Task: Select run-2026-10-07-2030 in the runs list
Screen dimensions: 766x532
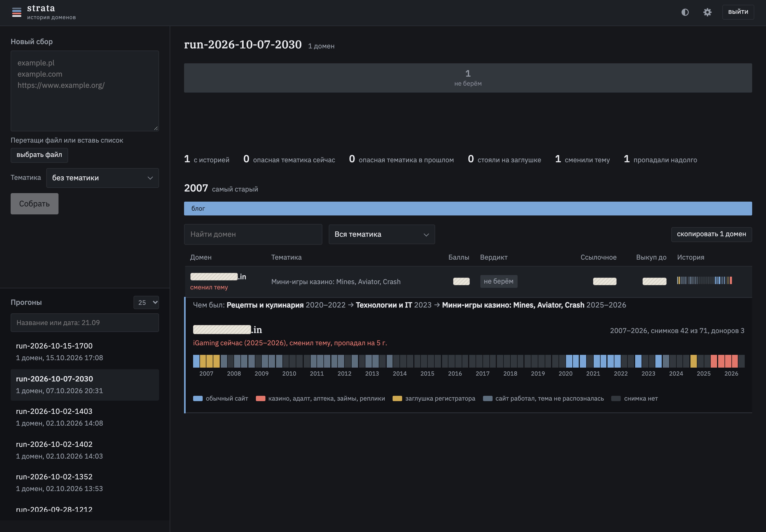Action: click(85, 385)
